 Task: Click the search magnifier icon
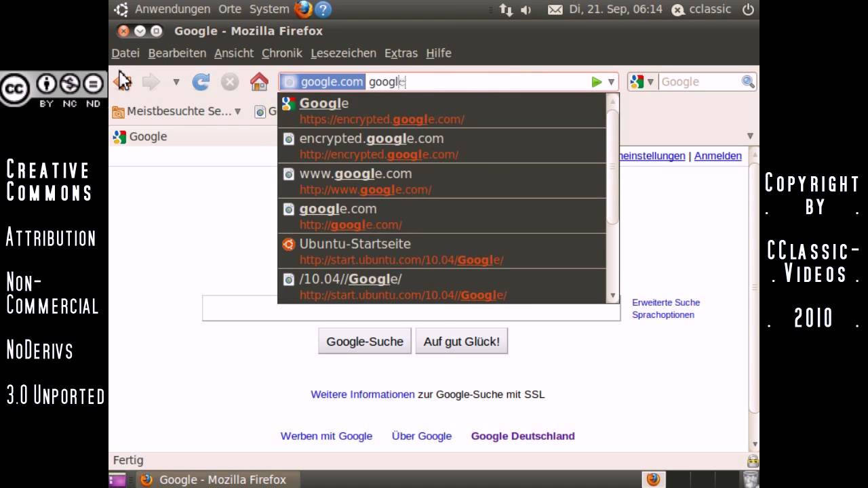[x=748, y=82]
